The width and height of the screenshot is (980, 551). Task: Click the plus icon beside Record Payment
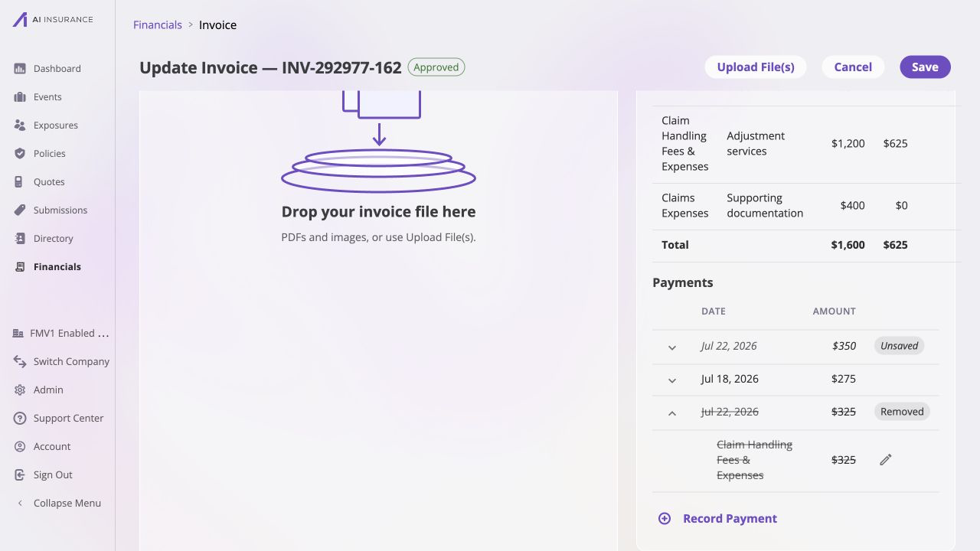click(665, 519)
